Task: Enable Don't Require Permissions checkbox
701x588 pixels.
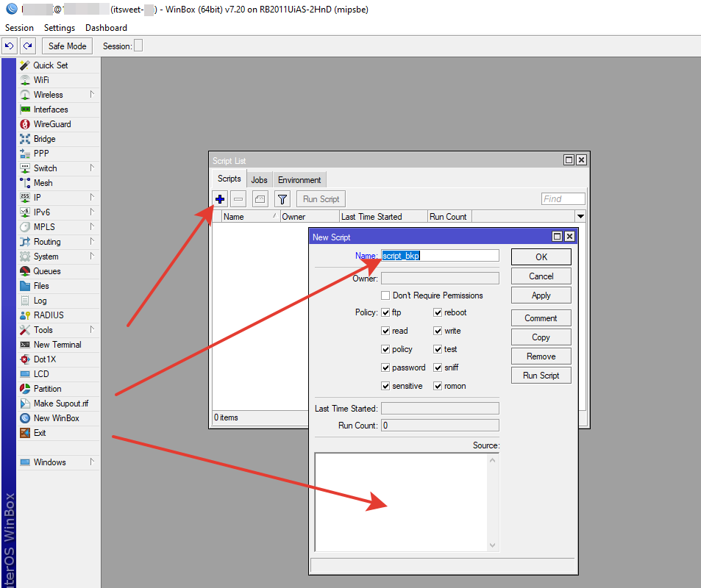Action: point(385,295)
